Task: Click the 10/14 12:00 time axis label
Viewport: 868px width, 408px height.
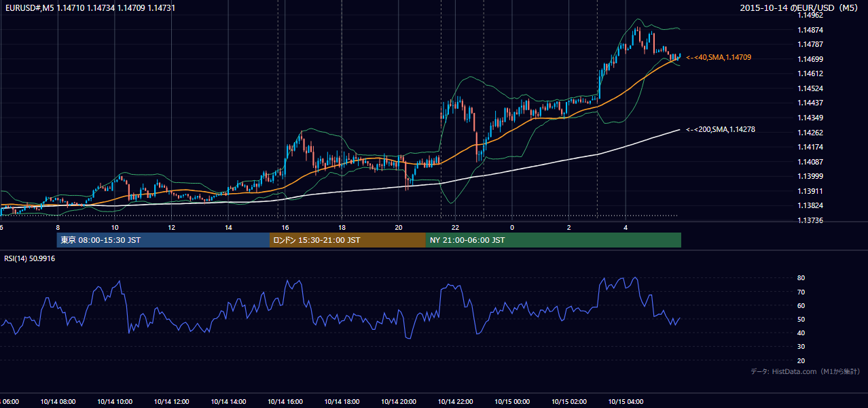Action: click(x=171, y=402)
